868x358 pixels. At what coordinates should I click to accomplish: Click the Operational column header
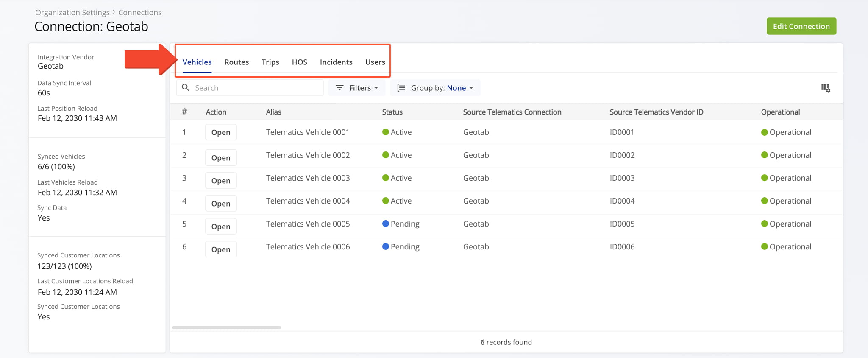[781, 112]
